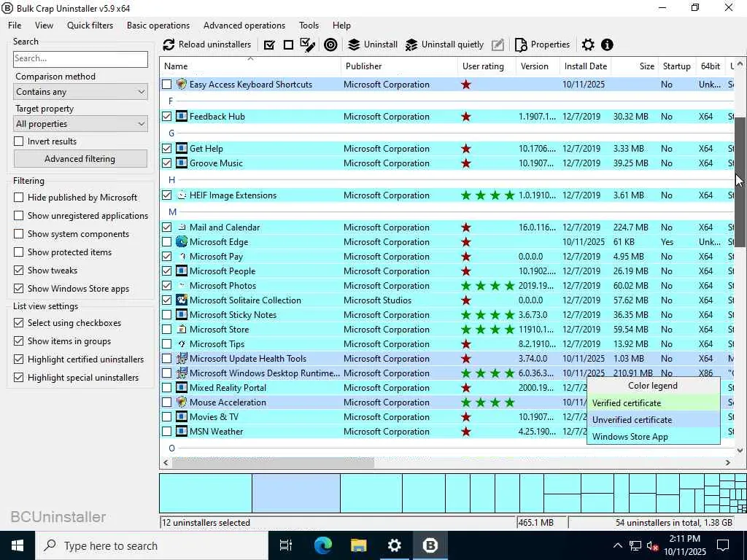Click the Advanced filtering button

(x=80, y=158)
